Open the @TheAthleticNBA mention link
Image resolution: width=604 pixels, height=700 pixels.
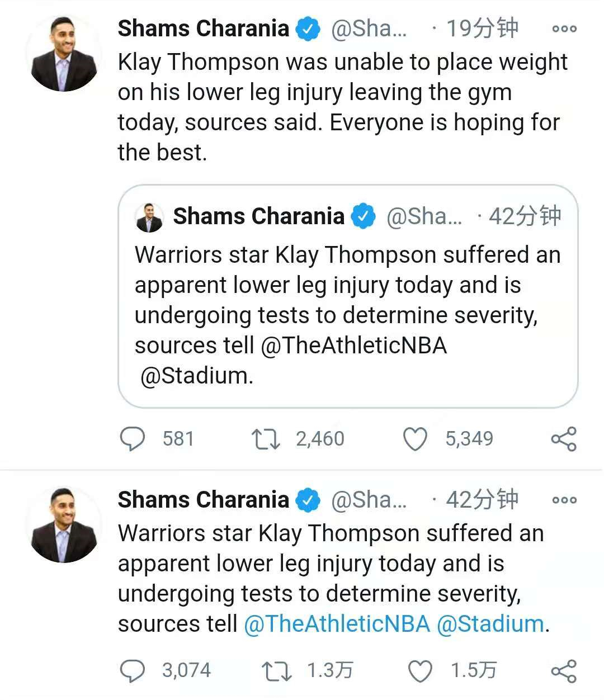pos(337,624)
